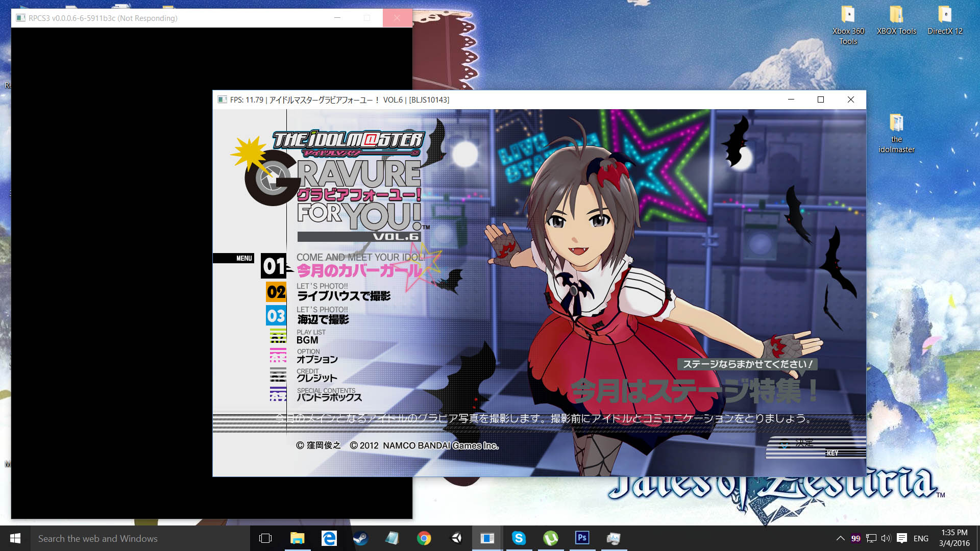The height and width of the screenshot is (551, 980).
Task: Click the orange 02 number badge
Action: coord(276,292)
